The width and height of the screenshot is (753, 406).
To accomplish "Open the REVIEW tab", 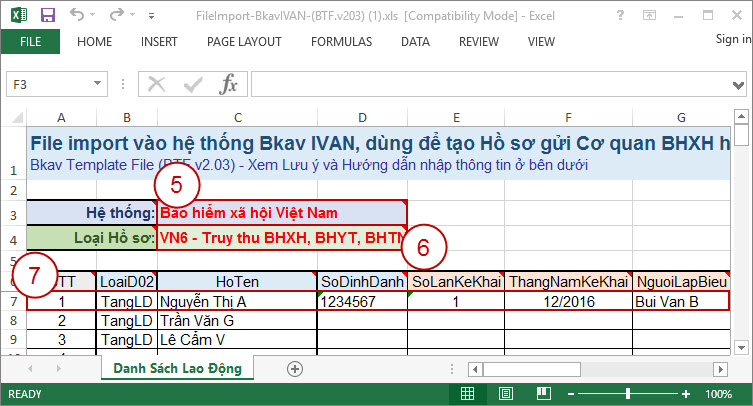I will [x=479, y=42].
